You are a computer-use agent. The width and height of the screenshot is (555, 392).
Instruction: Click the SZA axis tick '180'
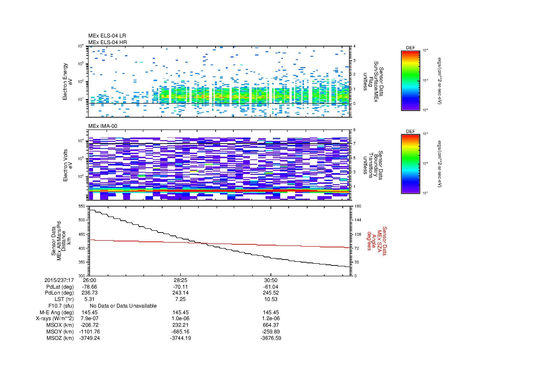click(x=358, y=206)
